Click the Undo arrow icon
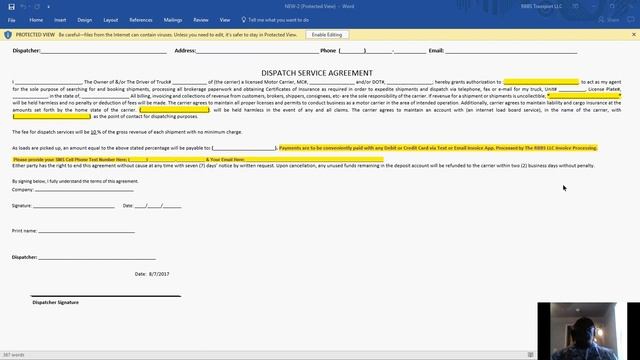The height and width of the screenshot is (360, 640). coord(23,7)
